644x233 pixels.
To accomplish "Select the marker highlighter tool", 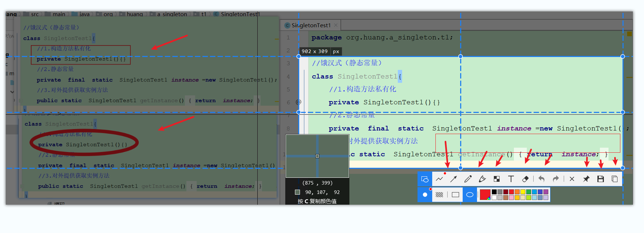I will [482, 179].
